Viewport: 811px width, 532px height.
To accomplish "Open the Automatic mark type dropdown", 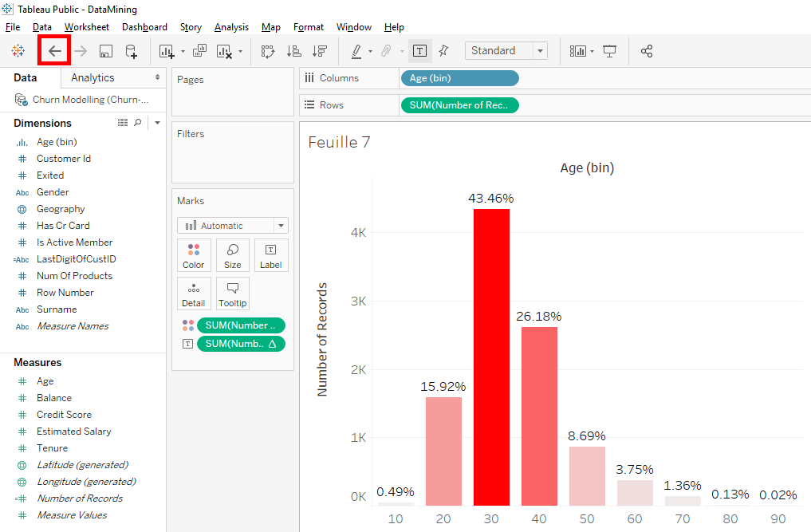I will click(x=232, y=226).
